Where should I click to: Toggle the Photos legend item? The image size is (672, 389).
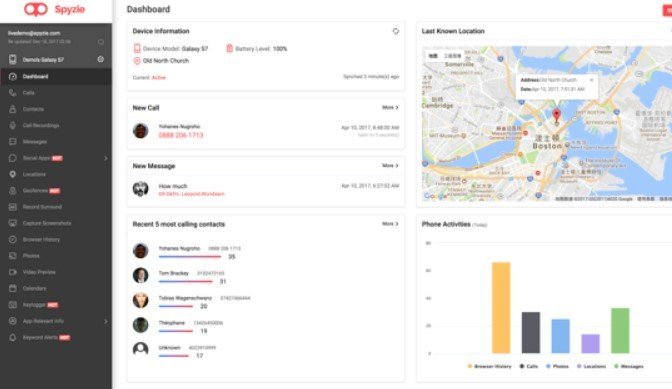557,366
